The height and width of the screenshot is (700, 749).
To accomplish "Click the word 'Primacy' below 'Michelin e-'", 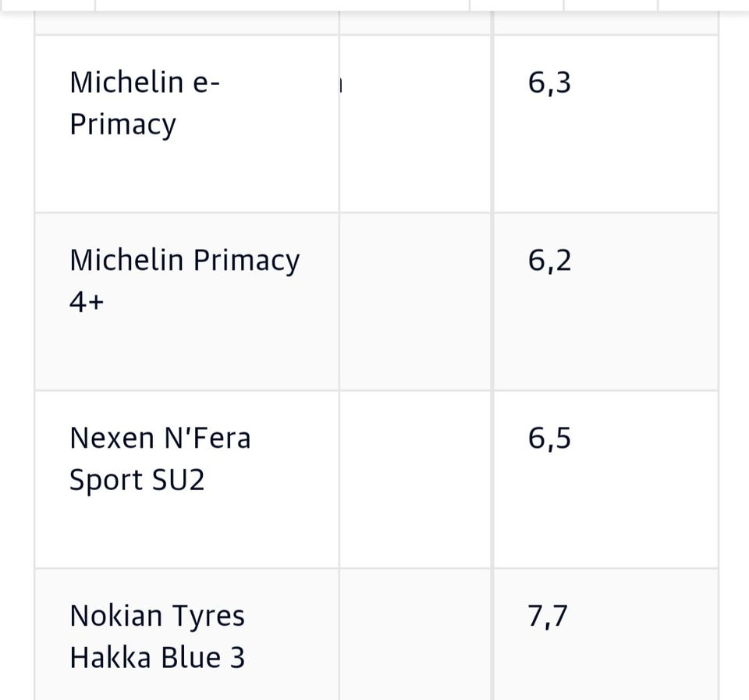I will coord(122,124).
